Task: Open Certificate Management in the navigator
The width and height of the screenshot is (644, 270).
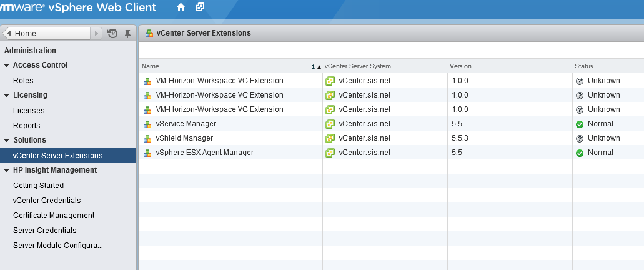Action: (54, 216)
